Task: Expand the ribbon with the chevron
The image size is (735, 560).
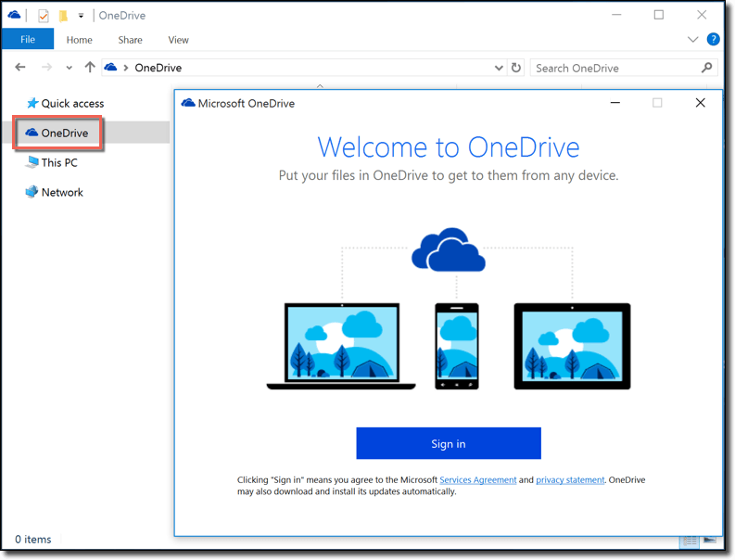Action: 692,39
